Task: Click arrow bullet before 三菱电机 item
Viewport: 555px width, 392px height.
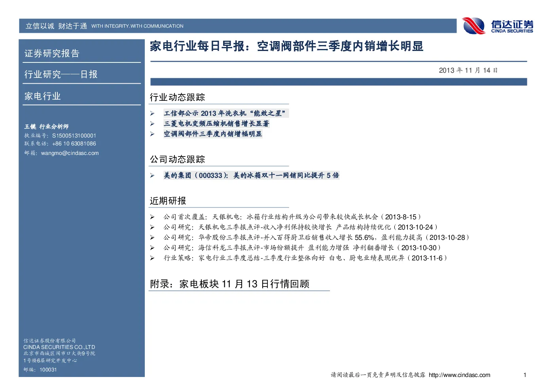Action: (x=152, y=124)
